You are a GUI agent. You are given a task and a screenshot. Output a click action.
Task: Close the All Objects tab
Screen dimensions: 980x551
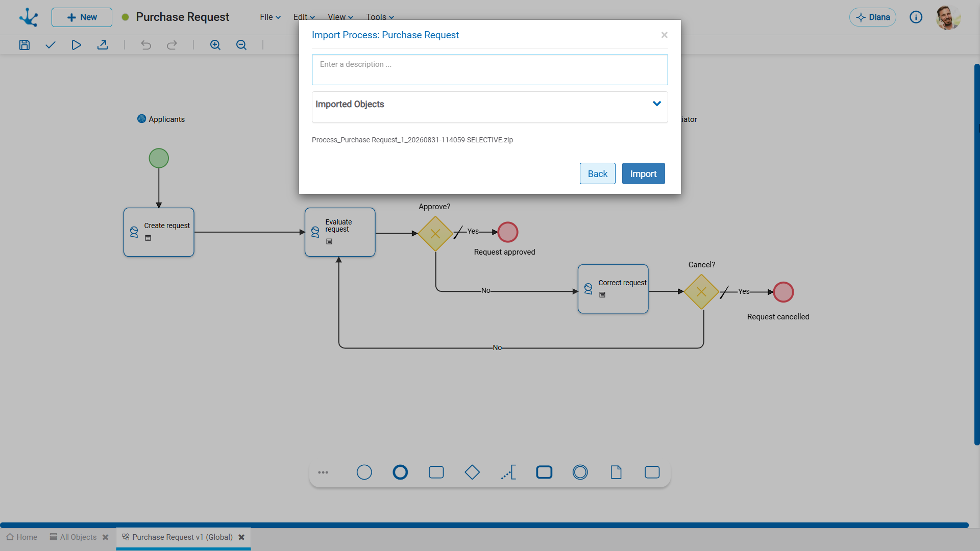point(106,537)
